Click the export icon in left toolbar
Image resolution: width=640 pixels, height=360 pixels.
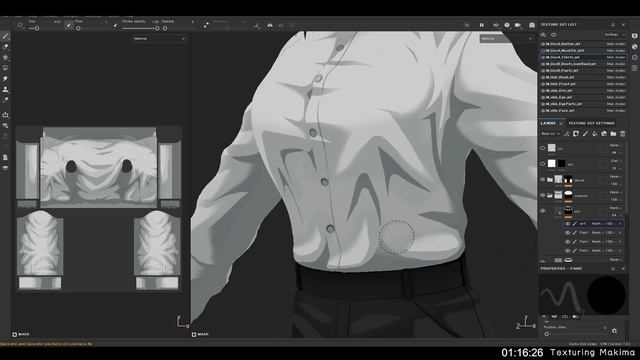click(x=5, y=115)
